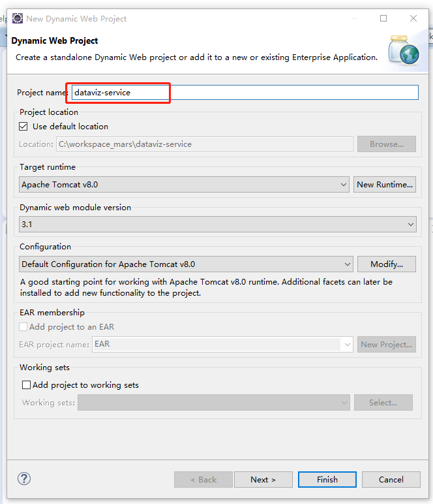Screen dimensions: 433x504
Task: Click the Modify... configuration button
Action: tap(387, 264)
